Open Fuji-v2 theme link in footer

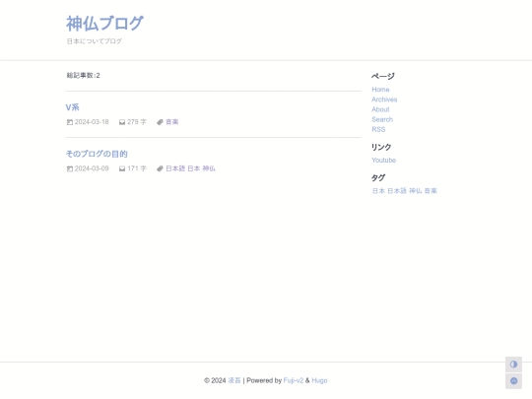(x=294, y=380)
